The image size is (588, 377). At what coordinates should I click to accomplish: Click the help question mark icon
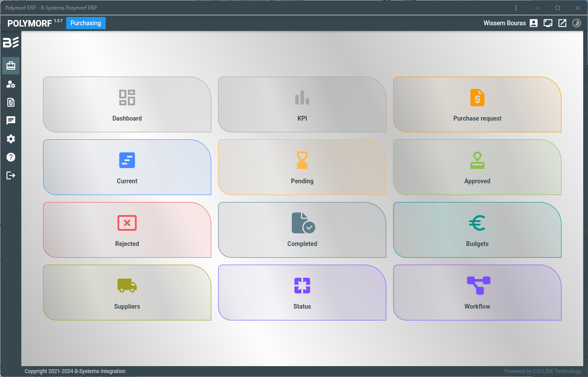[x=11, y=157]
